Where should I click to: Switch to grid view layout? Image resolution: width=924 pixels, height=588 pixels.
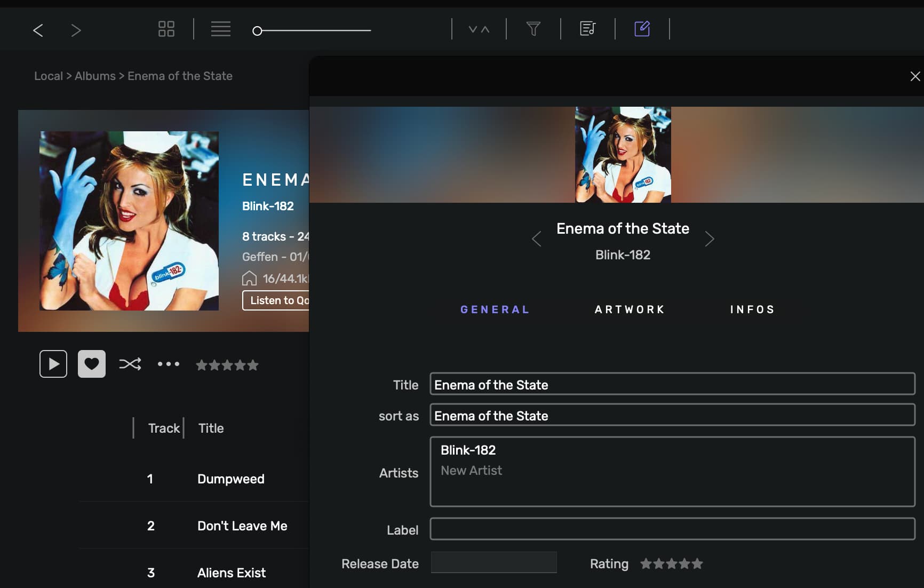tap(166, 29)
